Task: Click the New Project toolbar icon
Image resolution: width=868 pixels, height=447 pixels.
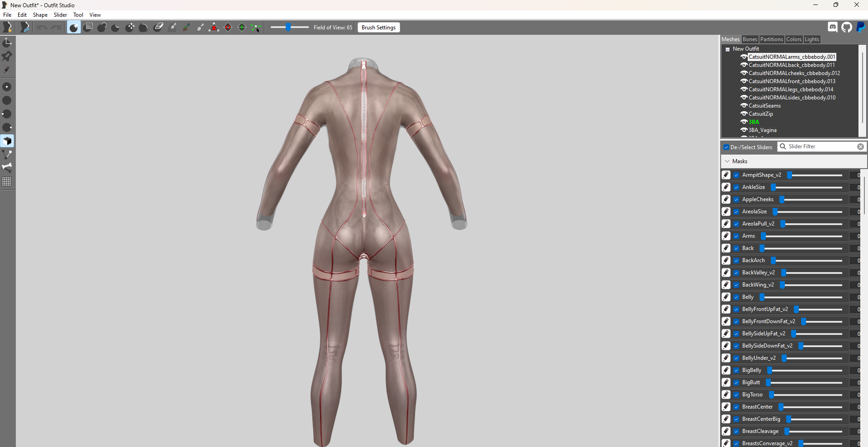Action: pos(8,28)
